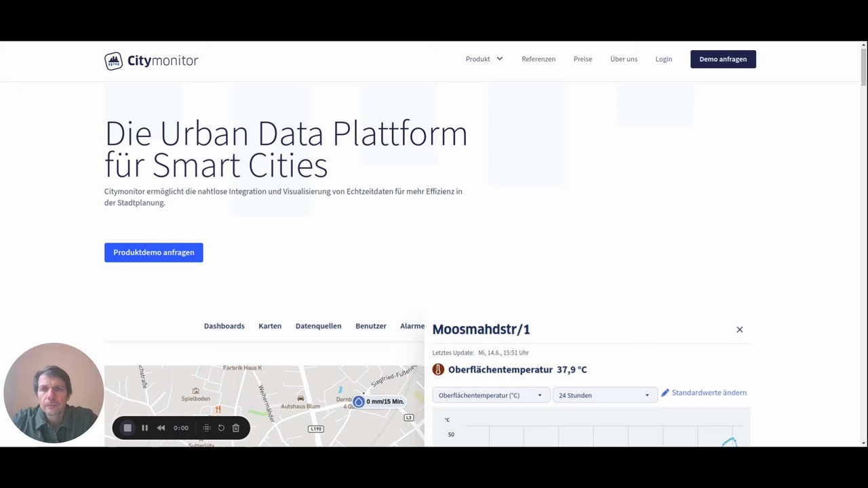Switch to the Dashboards tab

[224, 326]
